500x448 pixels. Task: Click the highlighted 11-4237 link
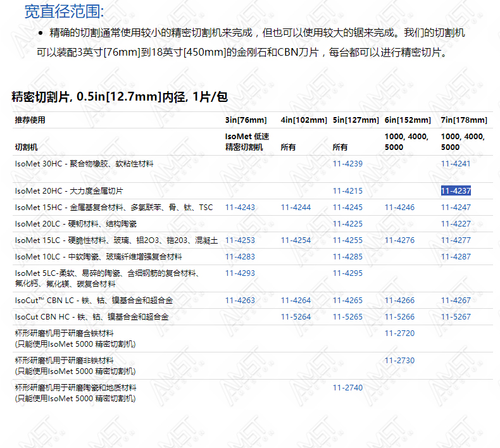click(456, 191)
